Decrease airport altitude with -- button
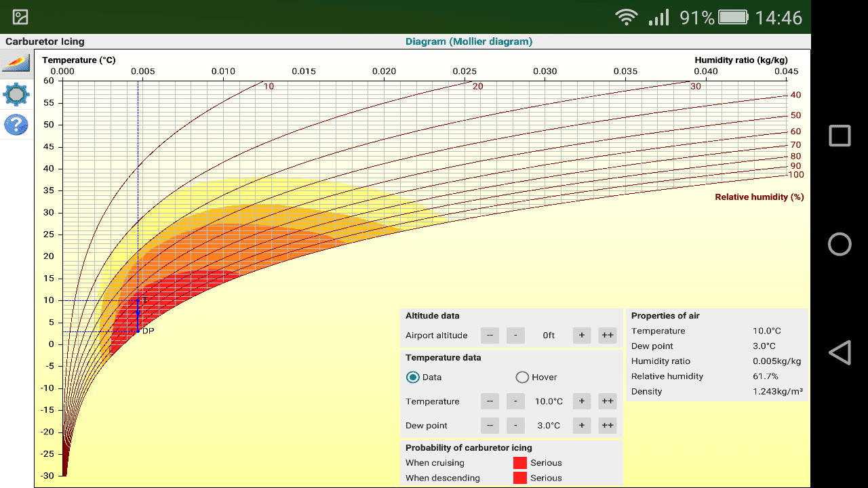This screenshot has height=488, width=868. [x=490, y=335]
